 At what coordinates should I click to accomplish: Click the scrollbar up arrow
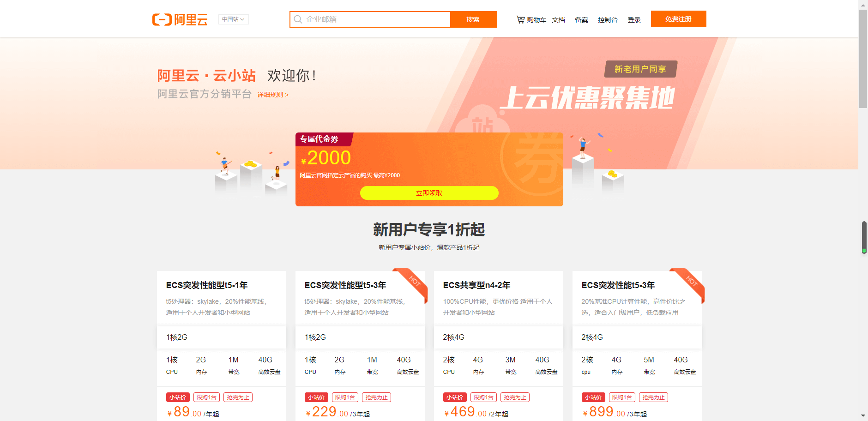(863, 4)
